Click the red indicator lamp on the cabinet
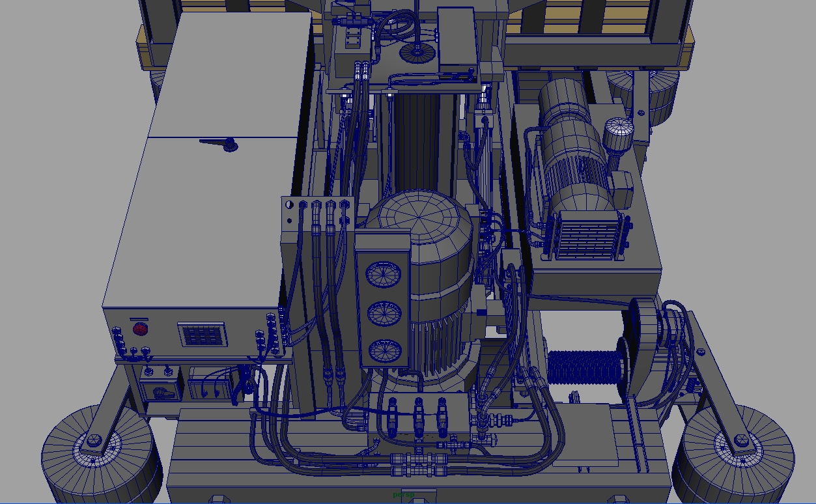 [140, 329]
